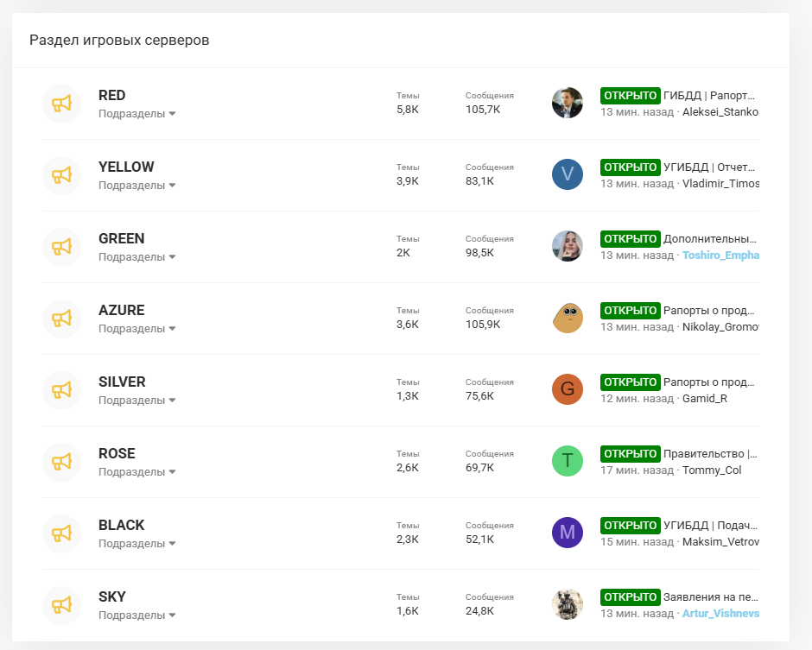Click the megaphone icon for SILVER forum
Viewport: 812px width, 650px height.
[61, 390]
